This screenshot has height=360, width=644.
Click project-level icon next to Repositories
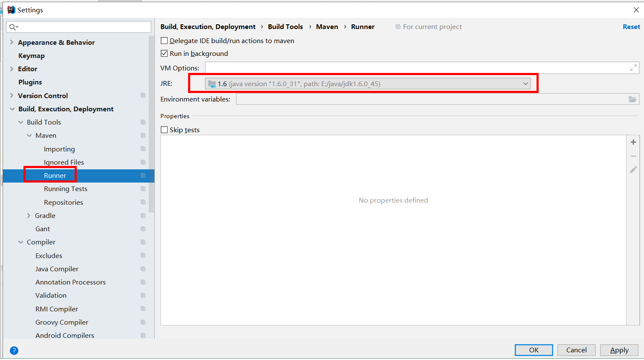pos(143,202)
